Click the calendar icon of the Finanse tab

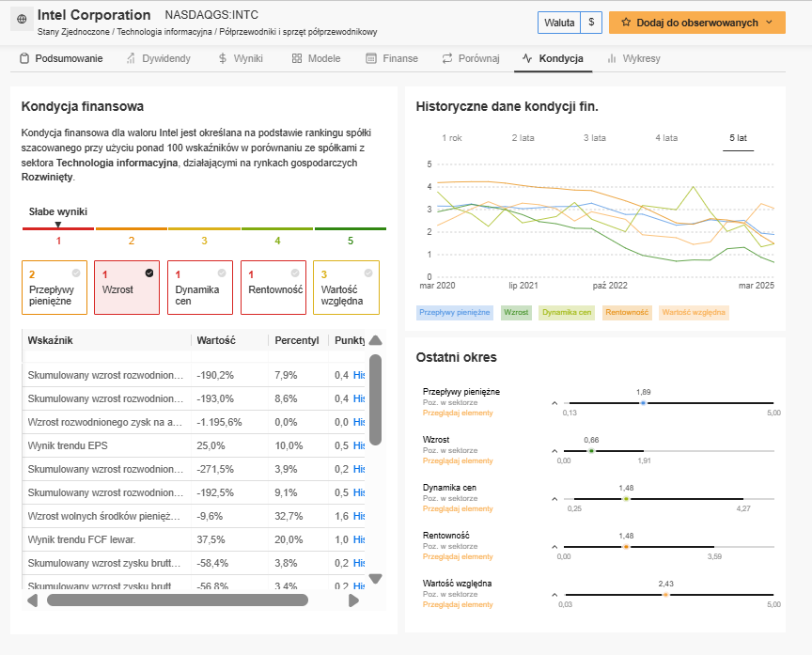tap(371, 58)
